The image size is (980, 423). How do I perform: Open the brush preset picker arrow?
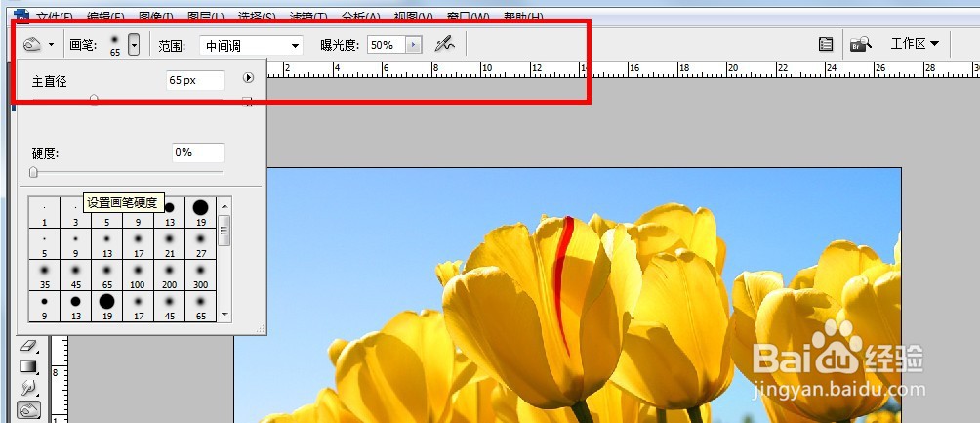[134, 44]
